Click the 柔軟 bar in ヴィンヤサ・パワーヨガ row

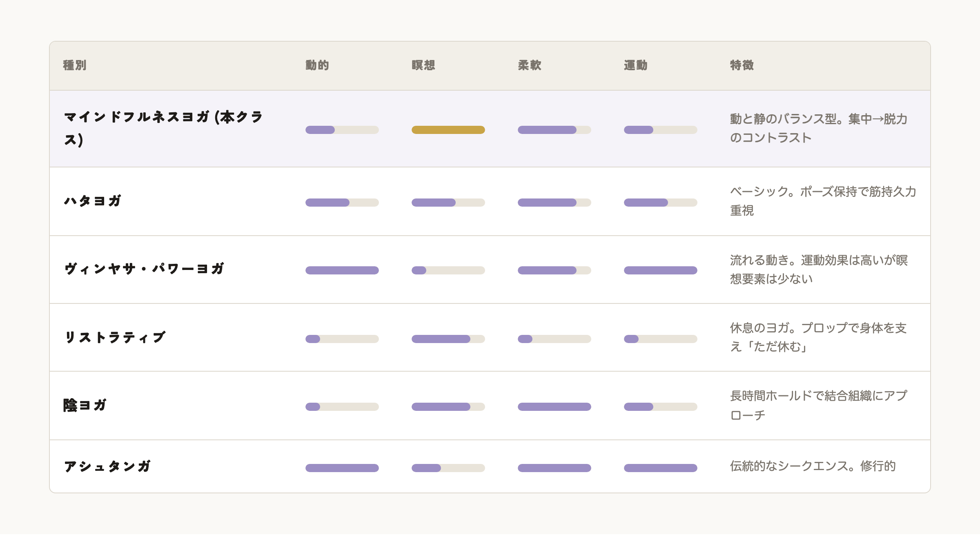555,270
